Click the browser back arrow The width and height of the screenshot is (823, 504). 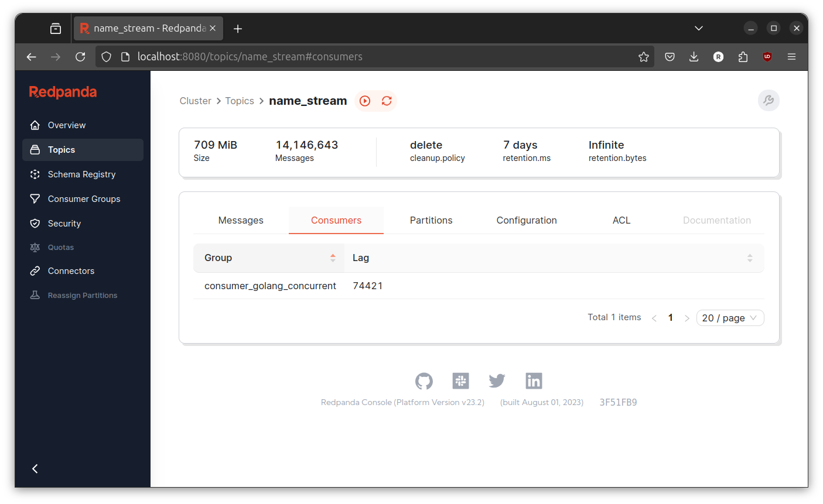32,57
